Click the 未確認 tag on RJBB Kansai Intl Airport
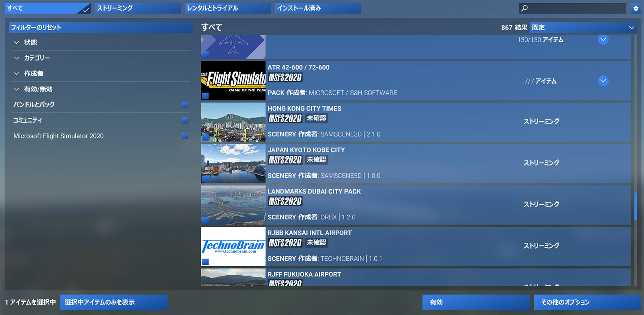The height and width of the screenshot is (315, 644). click(316, 242)
